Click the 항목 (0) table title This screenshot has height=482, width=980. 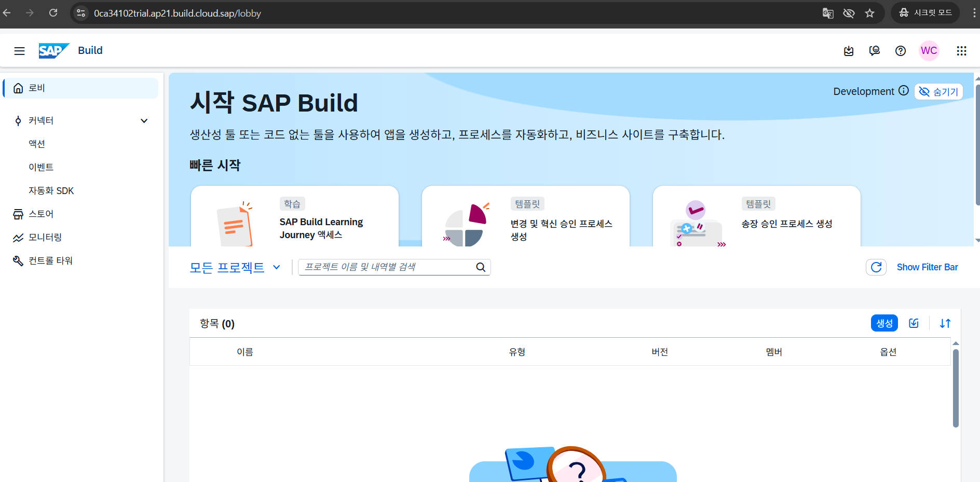click(x=217, y=324)
